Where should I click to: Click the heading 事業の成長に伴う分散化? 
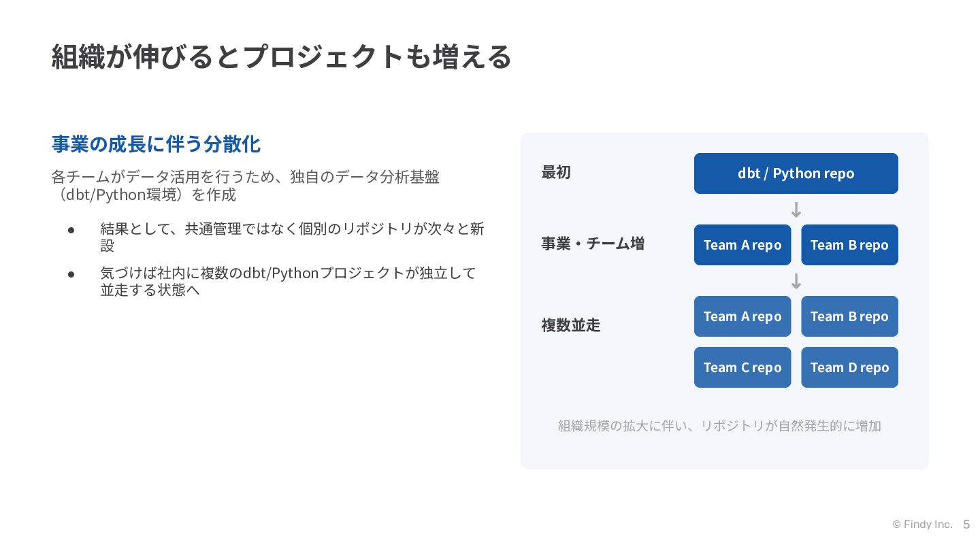point(156,144)
